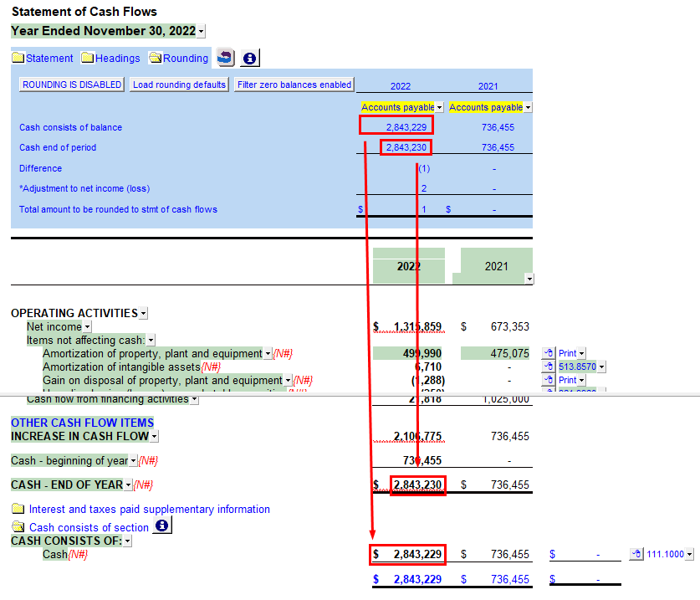The image size is (700, 600).
Task: Open Amortization of property, plant and equipment dropdown
Action: pyautogui.click(x=268, y=353)
